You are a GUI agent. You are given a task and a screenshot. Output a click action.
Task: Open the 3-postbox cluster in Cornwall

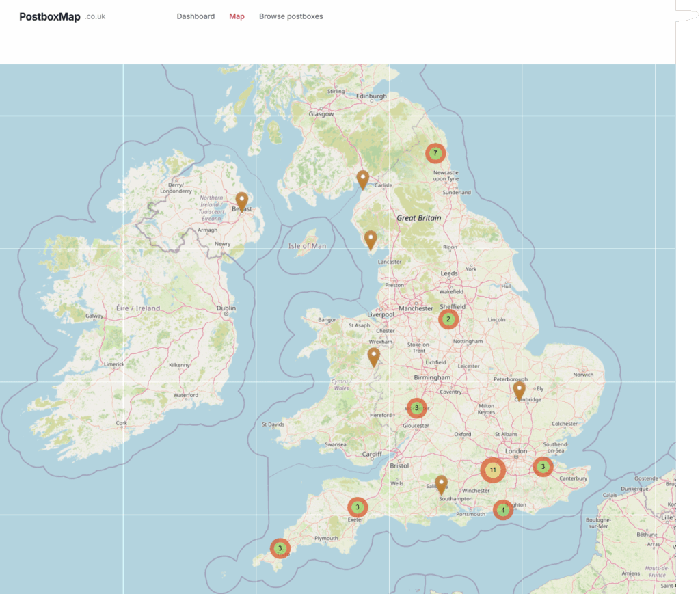pyautogui.click(x=280, y=548)
